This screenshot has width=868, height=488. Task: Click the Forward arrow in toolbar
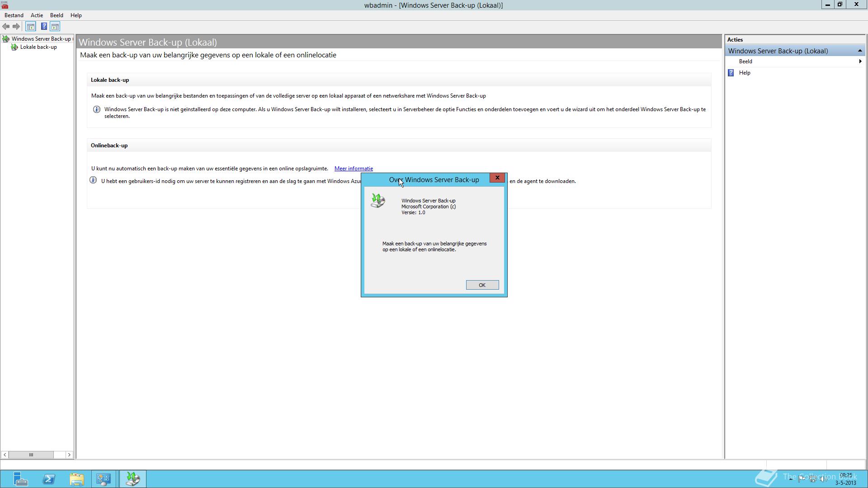coord(16,27)
